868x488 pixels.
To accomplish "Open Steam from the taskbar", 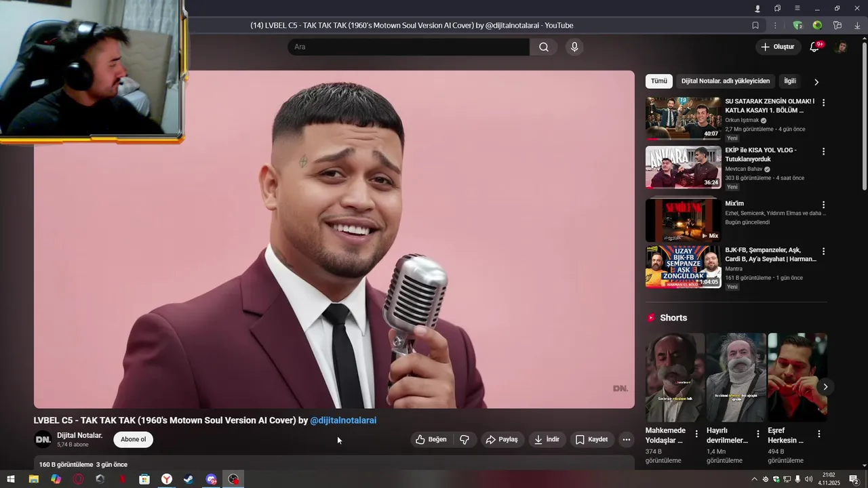I will [189, 479].
